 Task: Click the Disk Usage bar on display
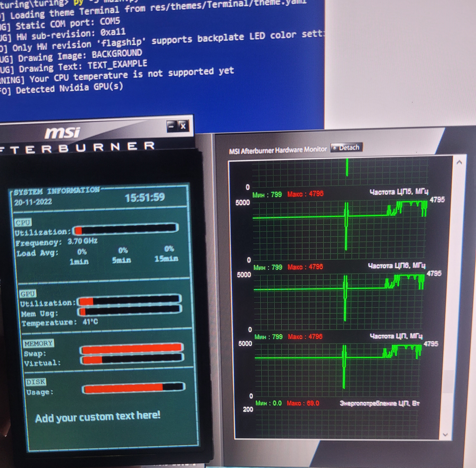click(134, 388)
